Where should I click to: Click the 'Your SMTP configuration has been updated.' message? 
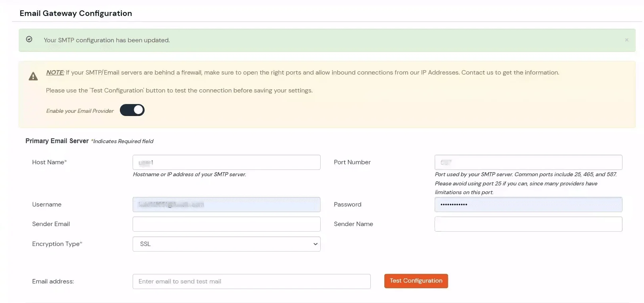(107, 40)
